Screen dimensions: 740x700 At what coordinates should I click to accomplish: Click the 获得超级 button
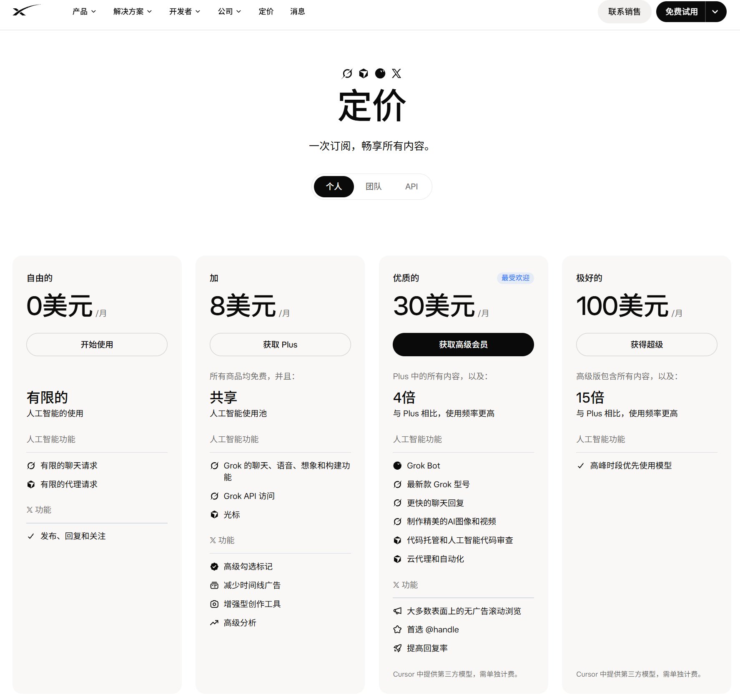pyautogui.click(x=647, y=345)
